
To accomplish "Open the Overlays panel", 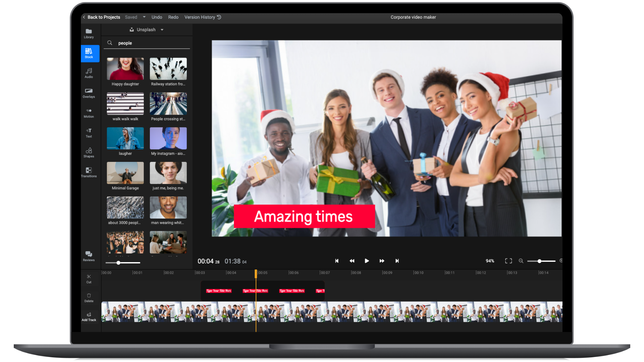I will 89,93.
